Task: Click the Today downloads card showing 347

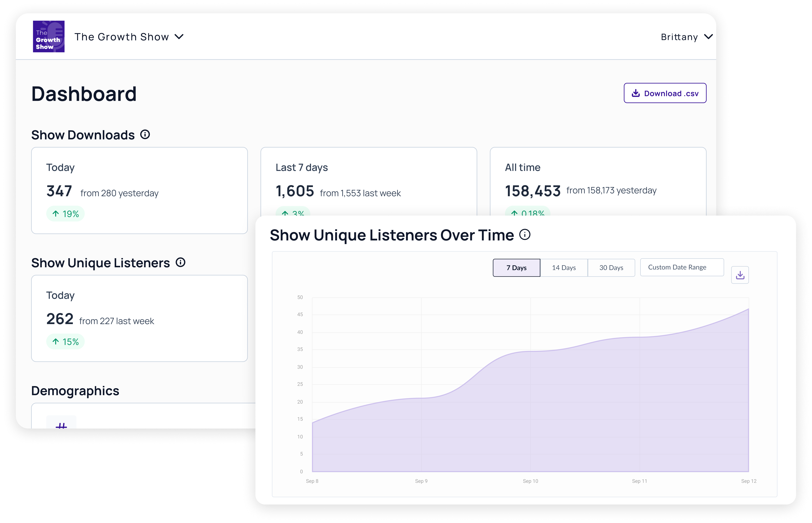Action: pos(139,190)
